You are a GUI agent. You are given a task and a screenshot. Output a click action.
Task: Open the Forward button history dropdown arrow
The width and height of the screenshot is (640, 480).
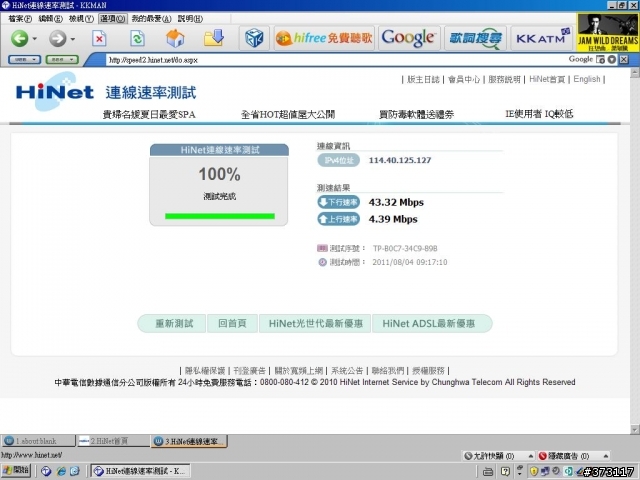(x=73, y=39)
